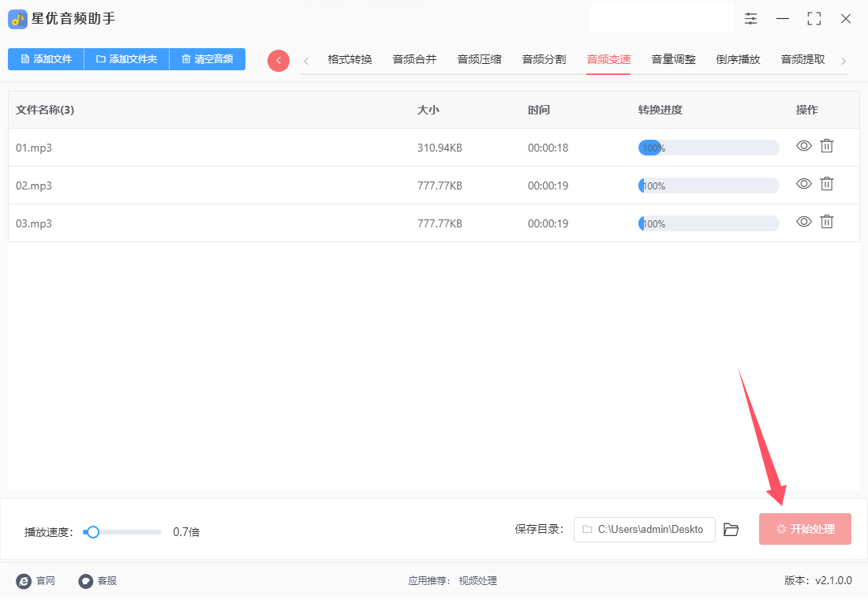Click the 时间 column header
This screenshot has width=868, height=600.
point(539,110)
